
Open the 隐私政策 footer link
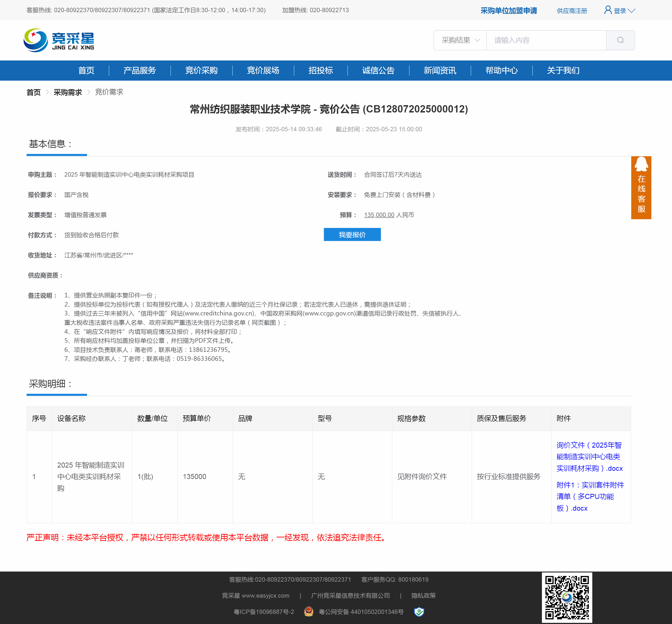(423, 596)
